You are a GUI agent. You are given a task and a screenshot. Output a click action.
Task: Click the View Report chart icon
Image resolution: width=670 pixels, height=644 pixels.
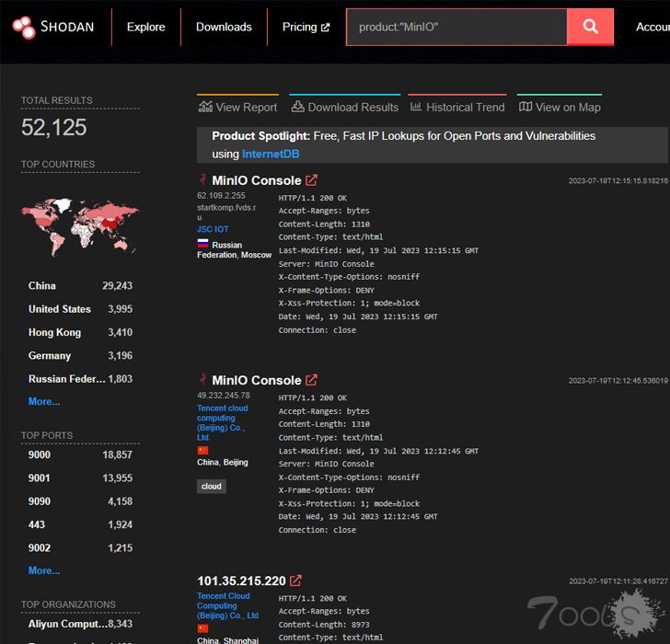206,107
